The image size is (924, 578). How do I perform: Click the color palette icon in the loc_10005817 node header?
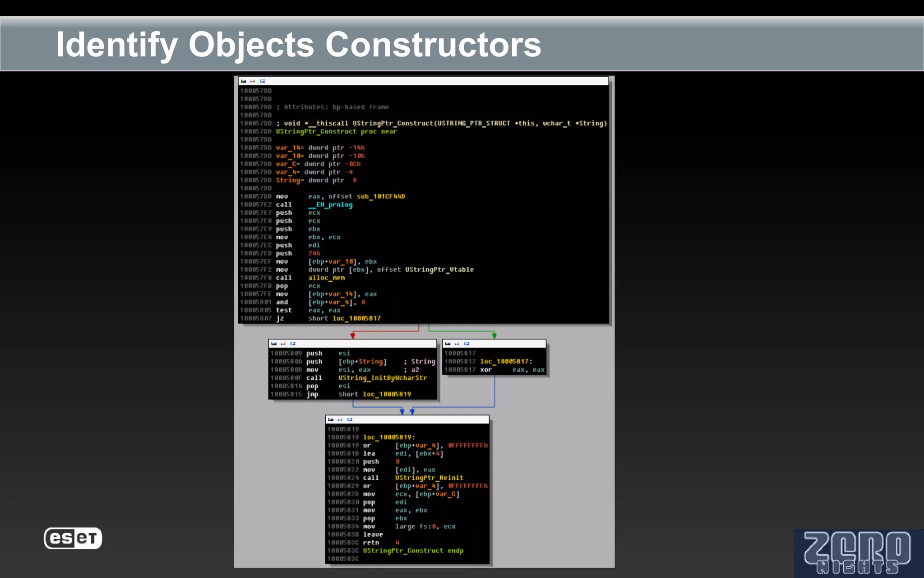(448, 344)
